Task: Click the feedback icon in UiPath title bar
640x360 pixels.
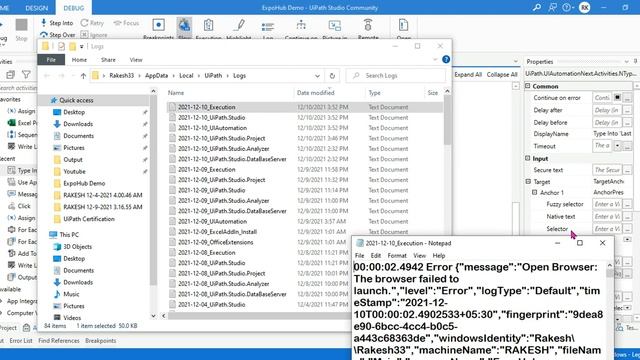Action: click(552, 7)
